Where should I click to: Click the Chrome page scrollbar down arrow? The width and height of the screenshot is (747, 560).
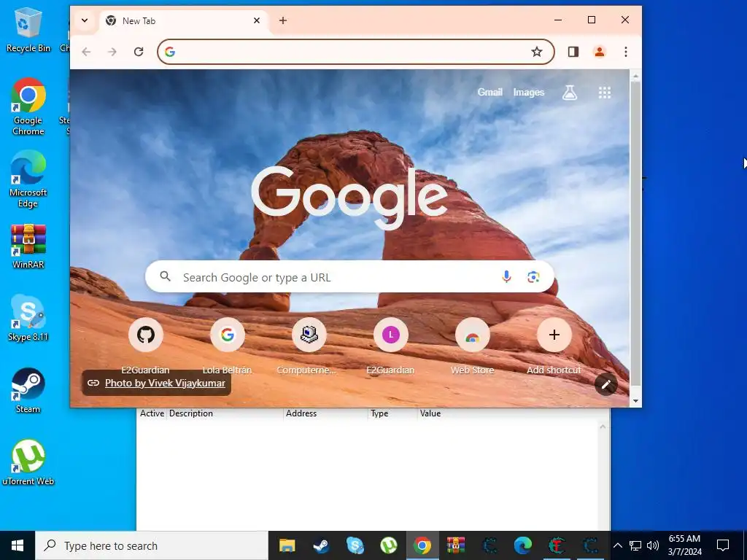click(635, 401)
